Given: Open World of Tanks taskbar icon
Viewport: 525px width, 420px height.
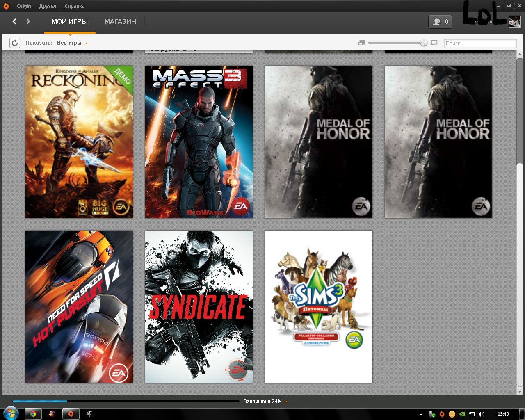Looking at the screenshot, I should 89,414.
